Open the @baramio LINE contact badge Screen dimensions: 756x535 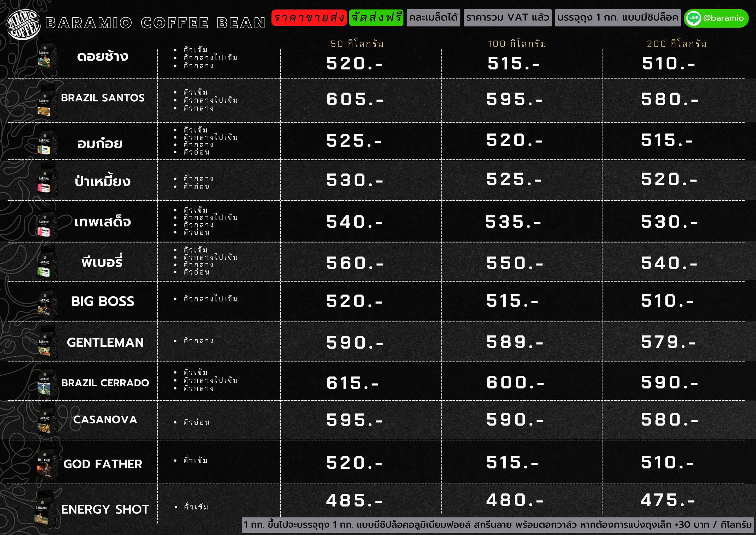coord(716,18)
